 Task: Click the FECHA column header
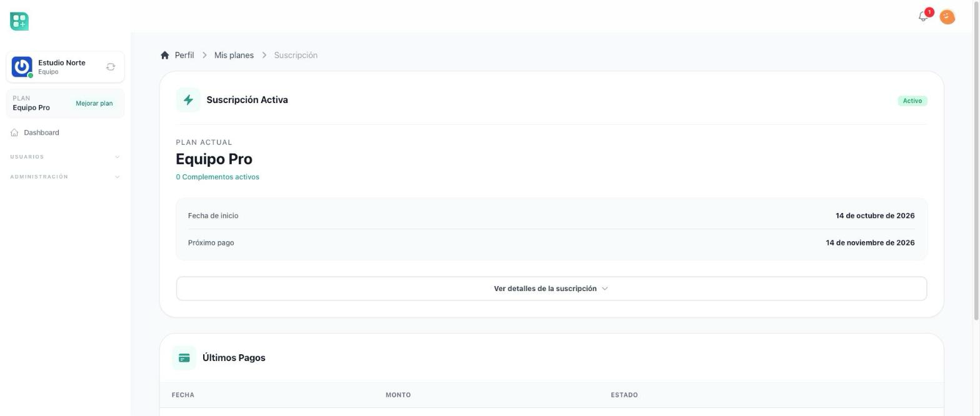pyautogui.click(x=183, y=395)
